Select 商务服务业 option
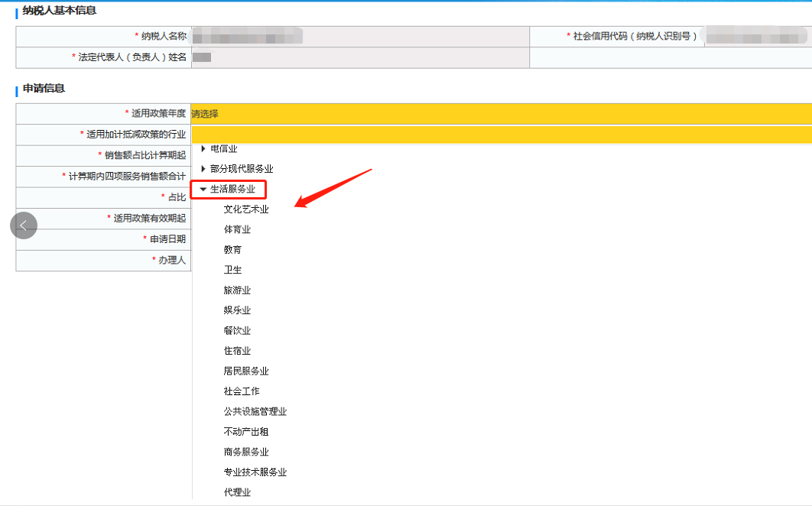The width and height of the screenshot is (812, 506). click(x=246, y=452)
